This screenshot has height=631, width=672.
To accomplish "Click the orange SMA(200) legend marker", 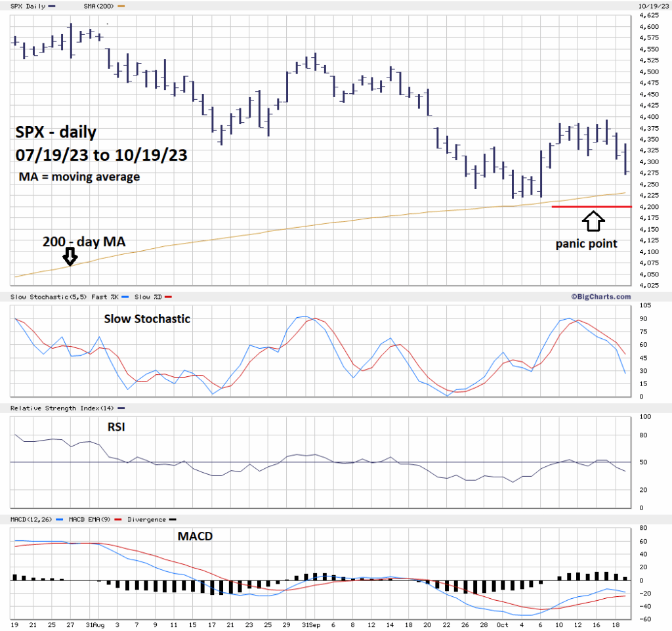I will [x=120, y=6].
